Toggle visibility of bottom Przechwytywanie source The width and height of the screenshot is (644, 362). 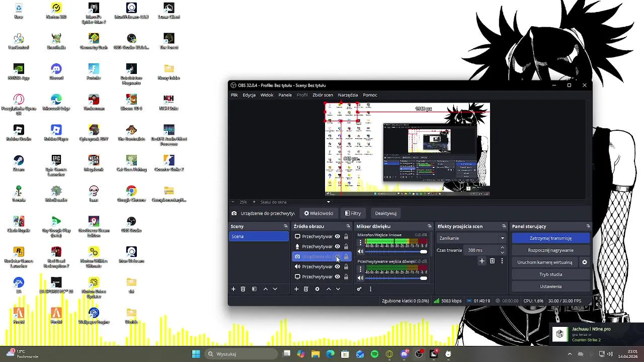(338, 277)
